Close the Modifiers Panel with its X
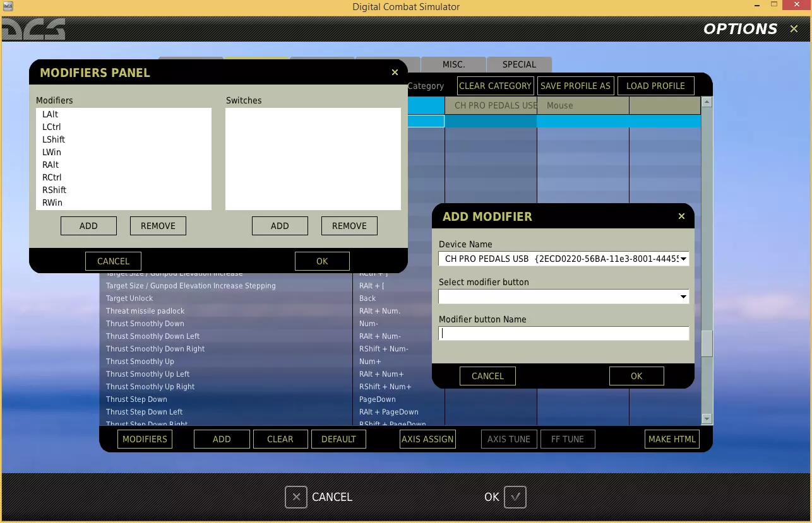The image size is (812, 523). [395, 73]
